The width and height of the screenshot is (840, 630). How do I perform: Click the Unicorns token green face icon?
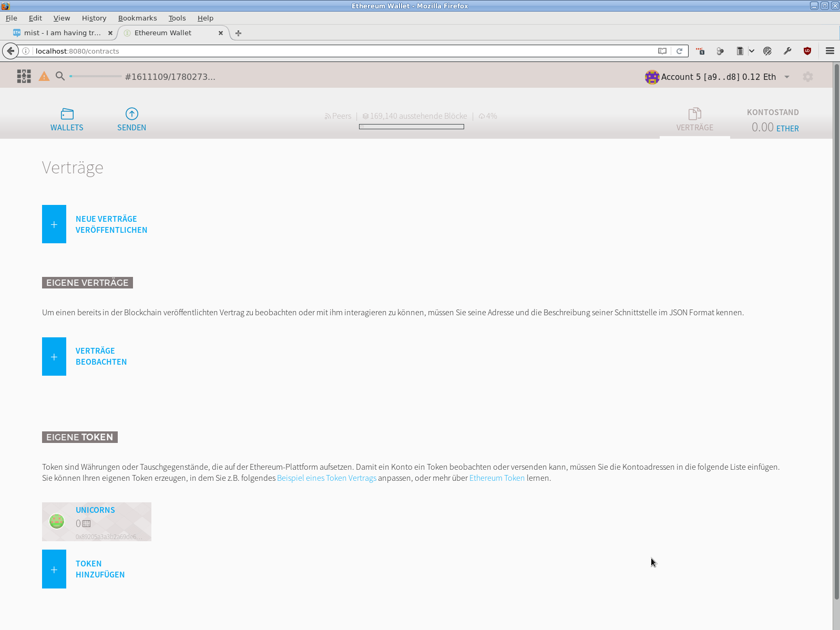[x=57, y=521]
